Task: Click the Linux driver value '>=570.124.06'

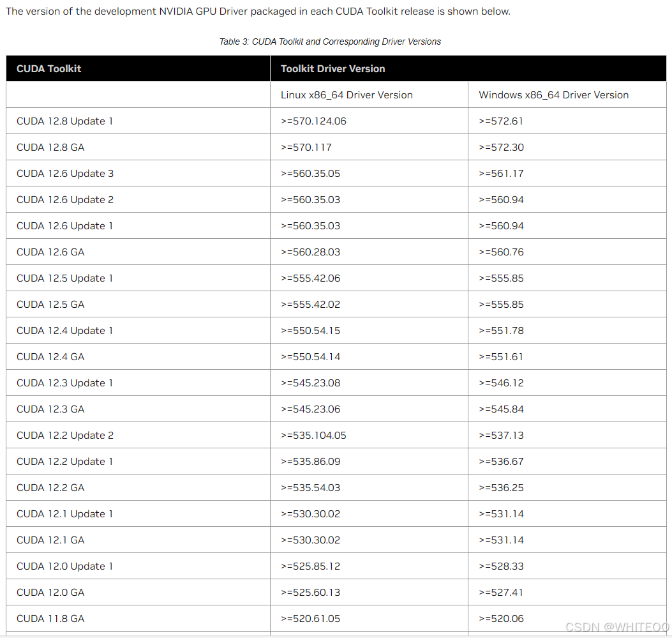Action: click(313, 121)
